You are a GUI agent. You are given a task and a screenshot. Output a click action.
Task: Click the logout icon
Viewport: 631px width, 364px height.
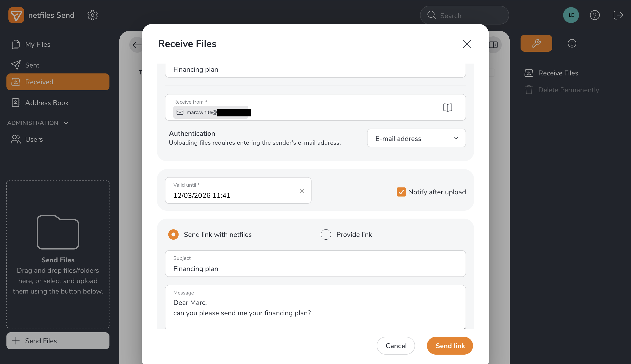pyautogui.click(x=618, y=15)
